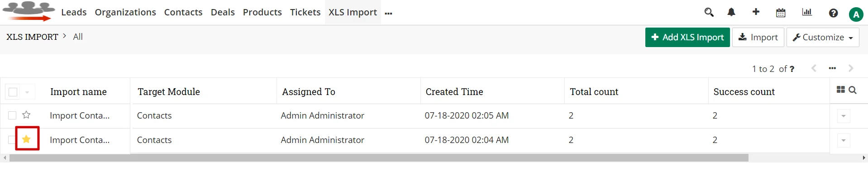
Task: Open the user profile avatar
Action: [855, 14]
